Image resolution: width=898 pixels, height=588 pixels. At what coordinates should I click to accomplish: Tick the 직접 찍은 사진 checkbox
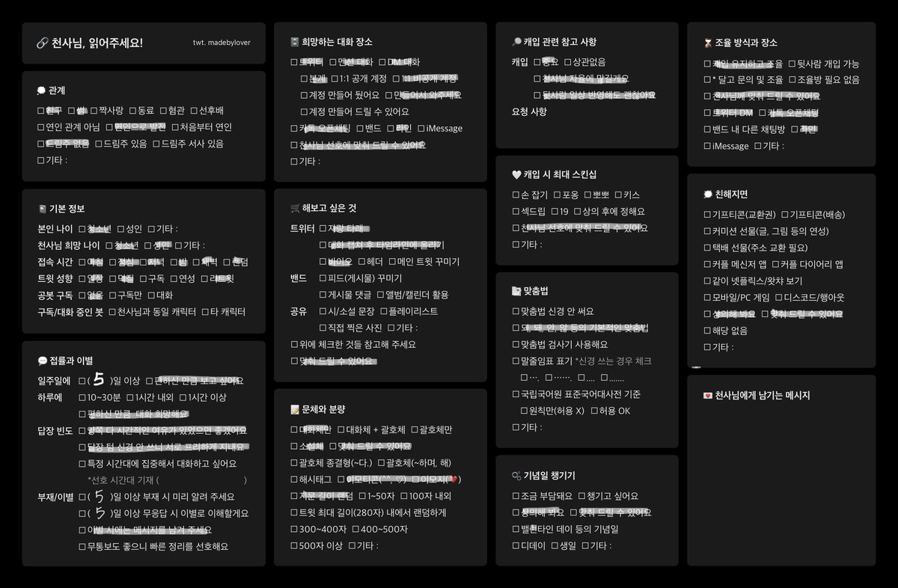tap(323, 328)
